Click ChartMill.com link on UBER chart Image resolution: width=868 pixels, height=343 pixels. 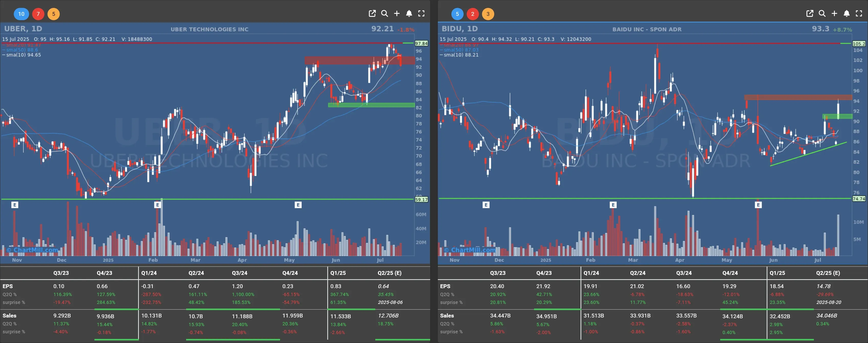pyautogui.click(x=32, y=250)
